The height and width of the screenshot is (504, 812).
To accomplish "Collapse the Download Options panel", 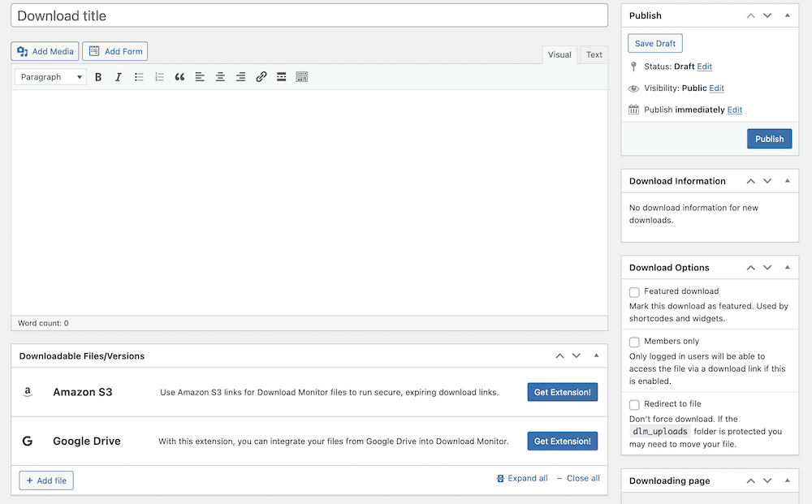I will pyautogui.click(x=787, y=268).
